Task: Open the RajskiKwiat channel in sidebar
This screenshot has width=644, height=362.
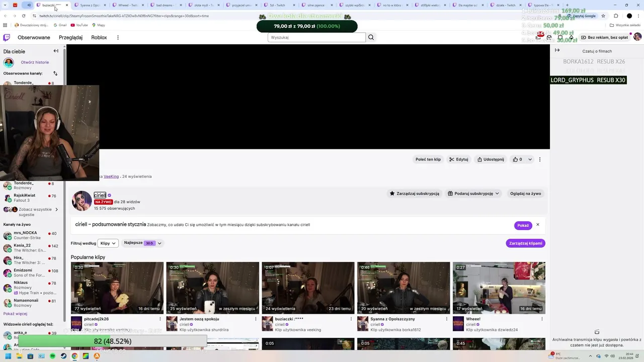Action: 31,198
